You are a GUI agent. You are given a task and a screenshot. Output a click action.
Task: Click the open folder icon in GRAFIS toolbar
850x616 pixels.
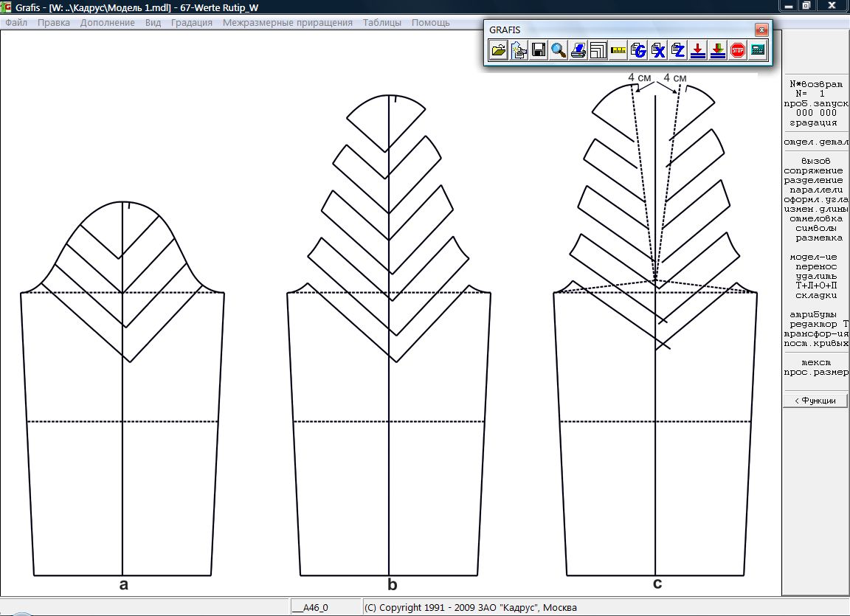click(498, 51)
